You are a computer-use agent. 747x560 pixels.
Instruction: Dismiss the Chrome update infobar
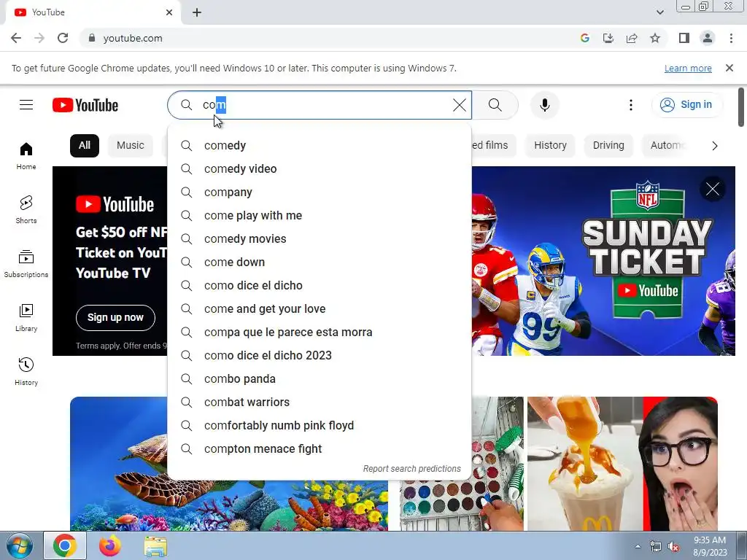click(x=729, y=68)
